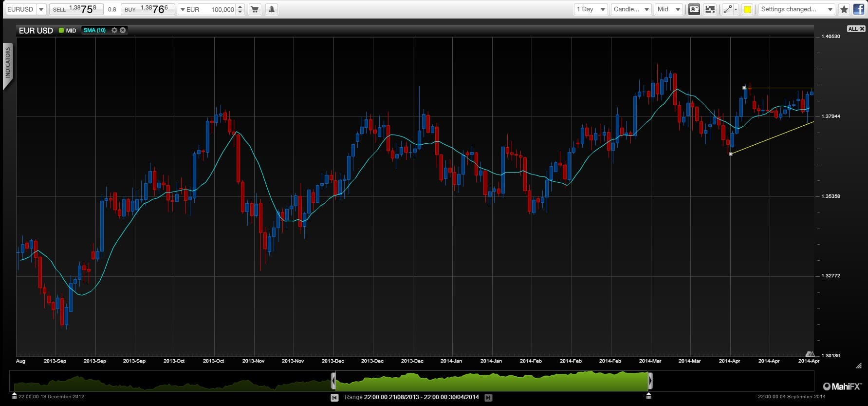Add chart to favorites with star icon
868x406 pixels.
(844, 9)
